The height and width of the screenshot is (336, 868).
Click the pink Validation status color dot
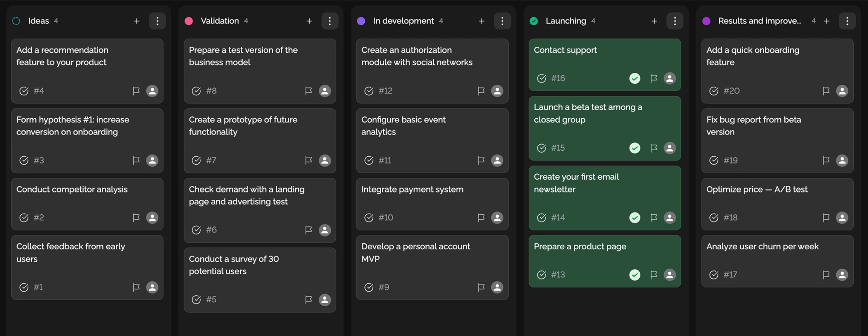[x=189, y=21]
